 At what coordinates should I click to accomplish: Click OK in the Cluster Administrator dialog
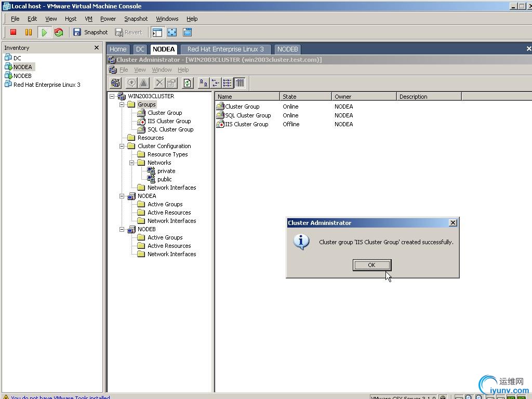(371, 265)
